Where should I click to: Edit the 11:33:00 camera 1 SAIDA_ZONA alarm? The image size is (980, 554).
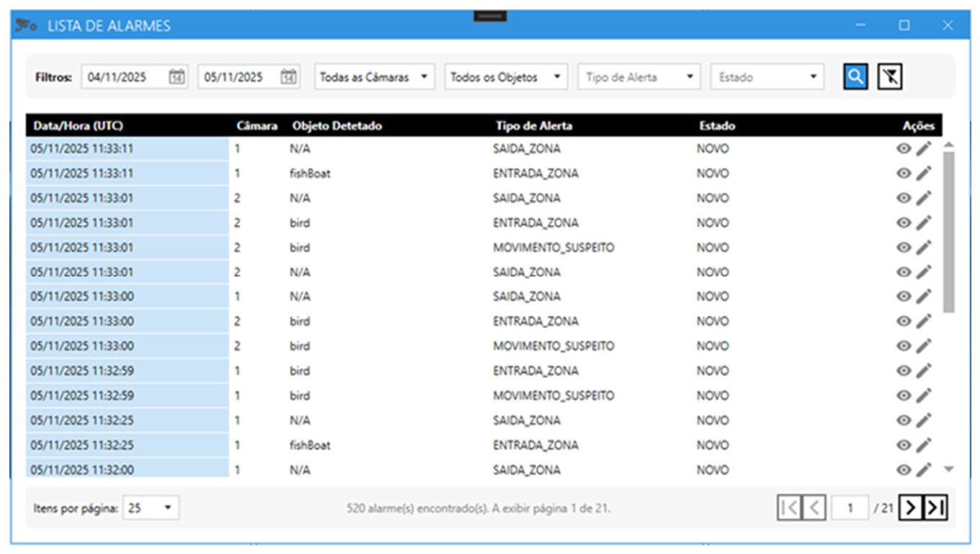pyautogui.click(x=924, y=296)
